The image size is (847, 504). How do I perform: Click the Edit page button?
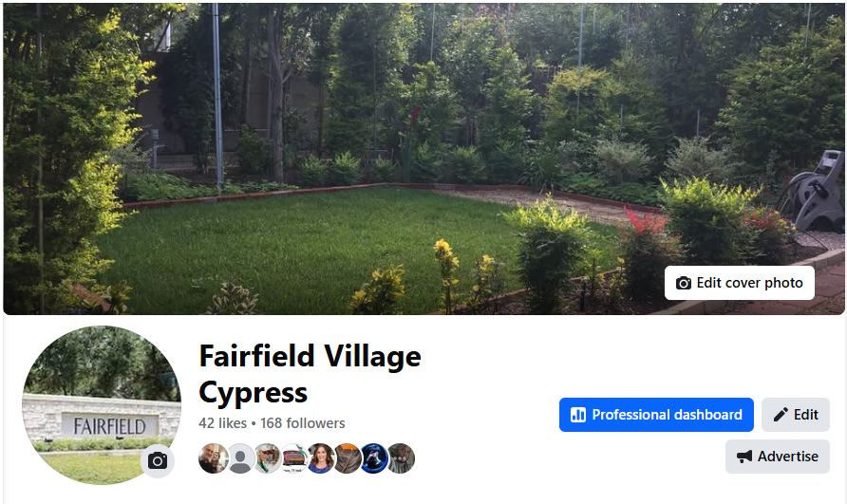pyautogui.click(x=796, y=415)
